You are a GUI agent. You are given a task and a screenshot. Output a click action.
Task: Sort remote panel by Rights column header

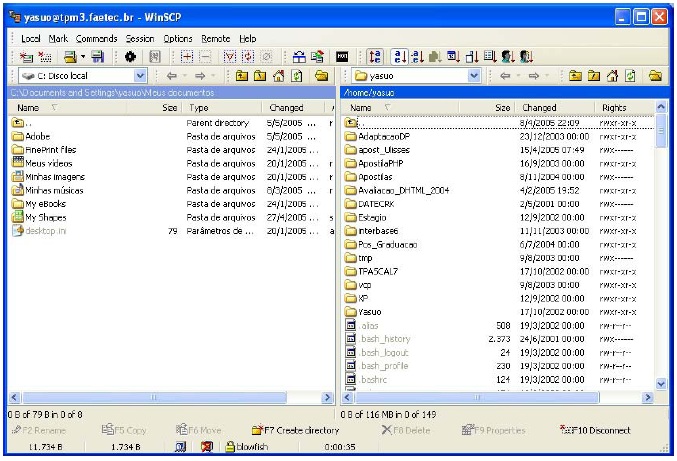pyautogui.click(x=625, y=108)
